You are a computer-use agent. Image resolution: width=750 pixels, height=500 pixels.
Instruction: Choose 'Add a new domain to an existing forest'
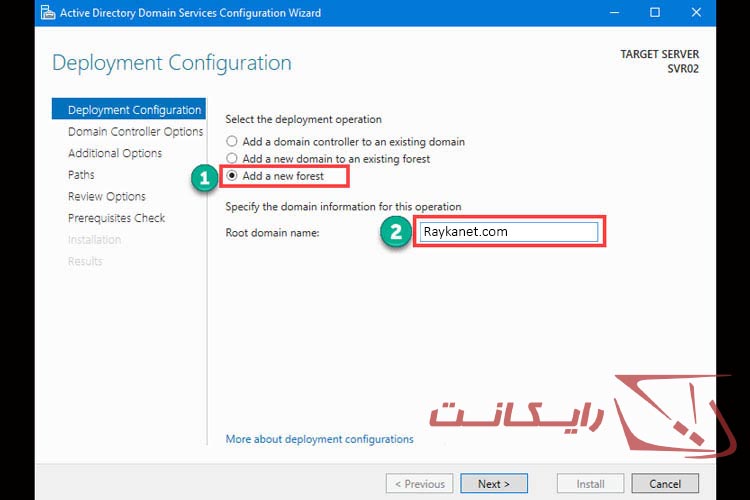232,159
